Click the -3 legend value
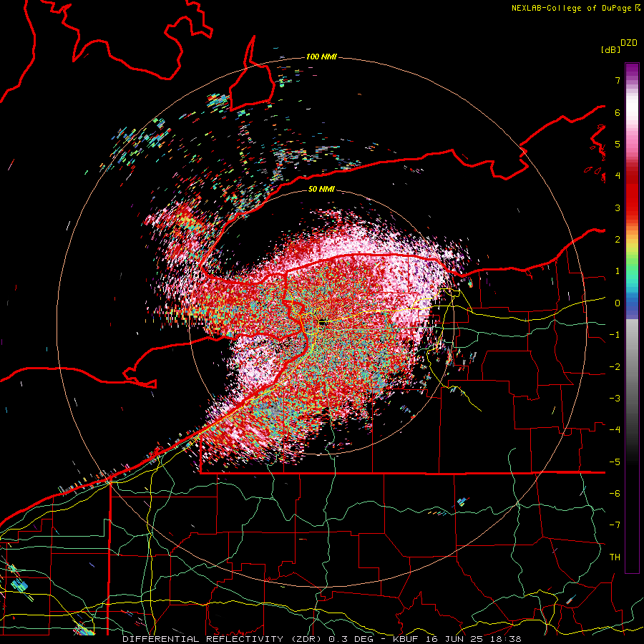 [615, 399]
